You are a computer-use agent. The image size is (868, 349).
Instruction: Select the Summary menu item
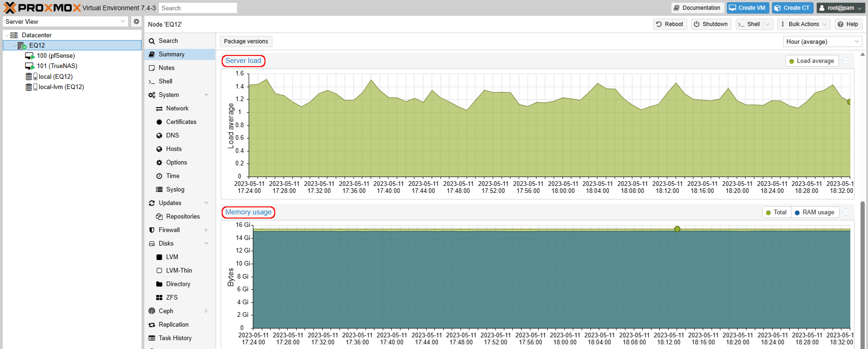(x=180, y=55)
